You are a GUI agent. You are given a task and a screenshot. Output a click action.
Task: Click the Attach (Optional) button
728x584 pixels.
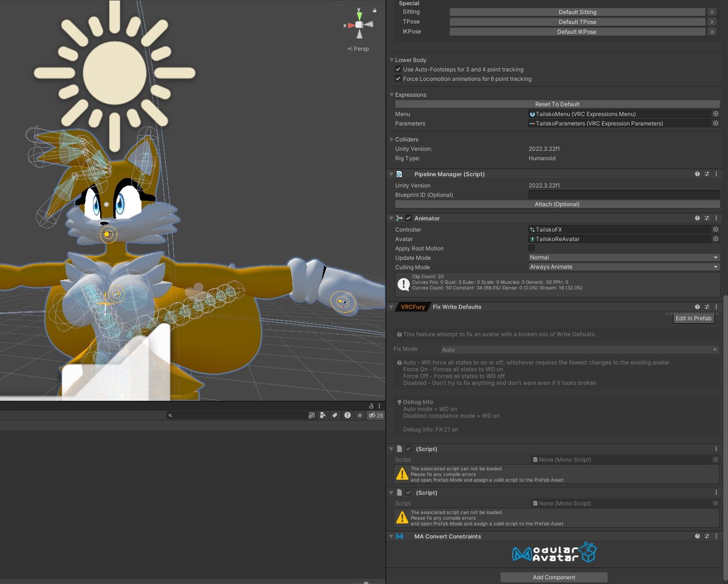(x=557, y=204)
